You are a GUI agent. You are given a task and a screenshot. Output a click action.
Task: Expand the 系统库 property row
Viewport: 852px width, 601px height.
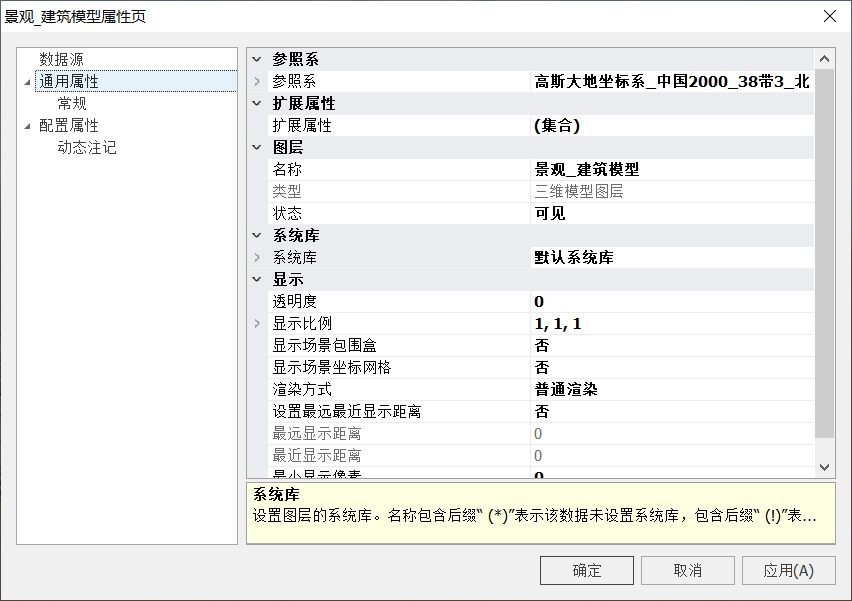tap(257, 258)
